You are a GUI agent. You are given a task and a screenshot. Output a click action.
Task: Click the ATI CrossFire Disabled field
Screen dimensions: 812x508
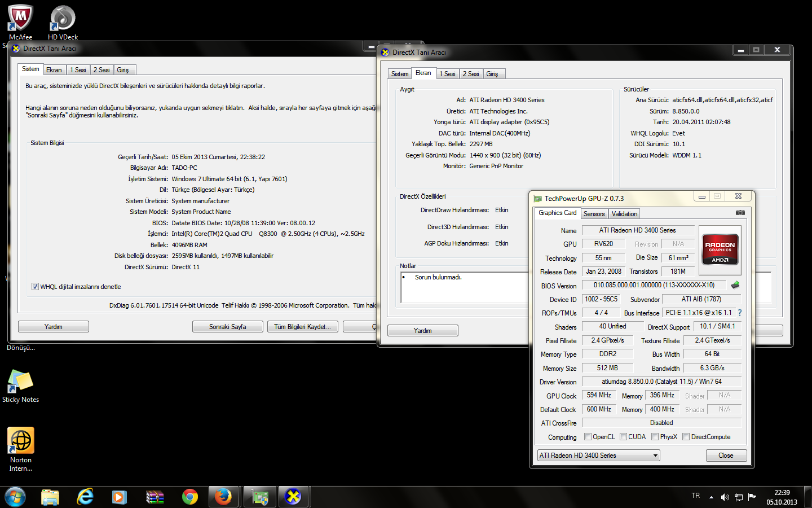point(661,423)
